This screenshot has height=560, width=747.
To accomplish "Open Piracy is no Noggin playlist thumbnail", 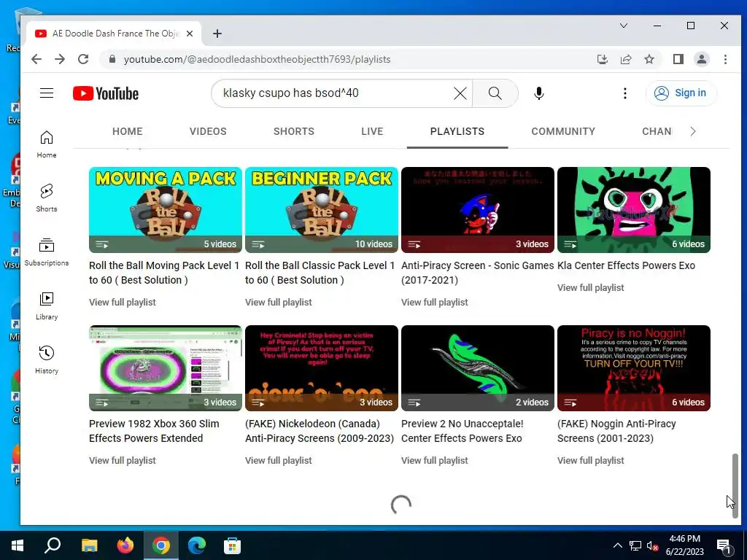I will pos(634,368).
